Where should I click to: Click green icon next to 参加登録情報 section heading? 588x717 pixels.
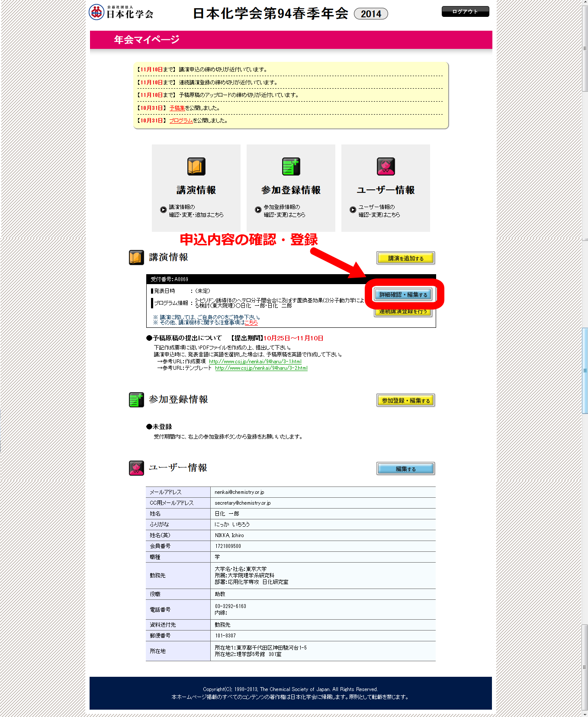point(136,400)
